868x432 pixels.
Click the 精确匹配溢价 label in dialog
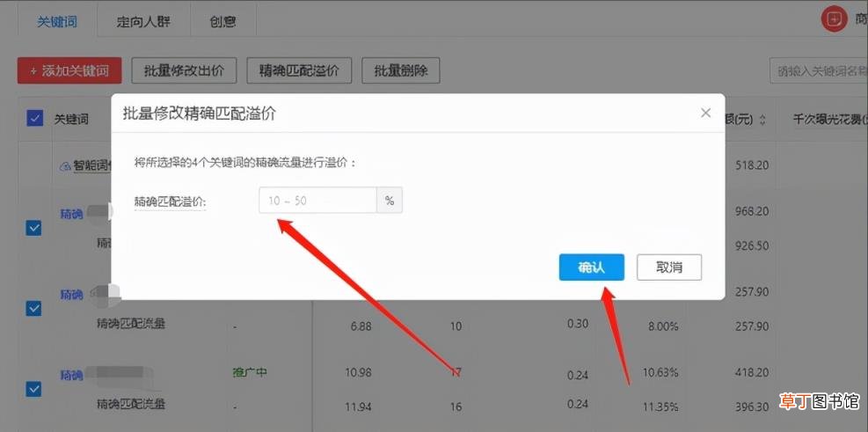click(x=170, y=201)
